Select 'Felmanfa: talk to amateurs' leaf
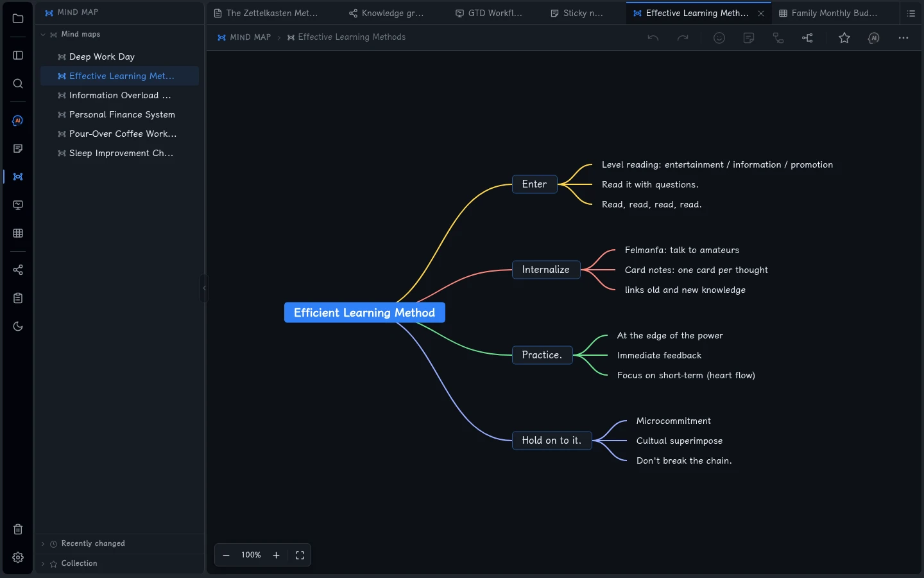Viewport: 924px width, 578px height. (x=682, y=250)
